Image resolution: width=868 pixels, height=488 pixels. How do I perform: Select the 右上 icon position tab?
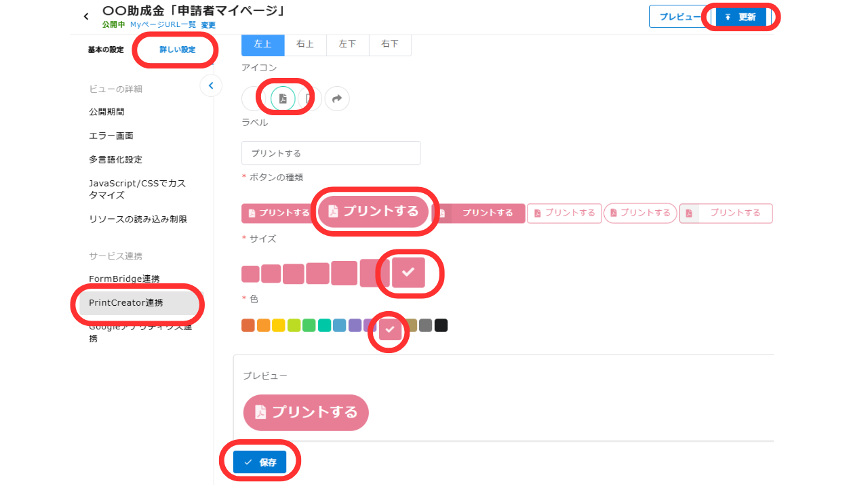(x=304, y=44)
